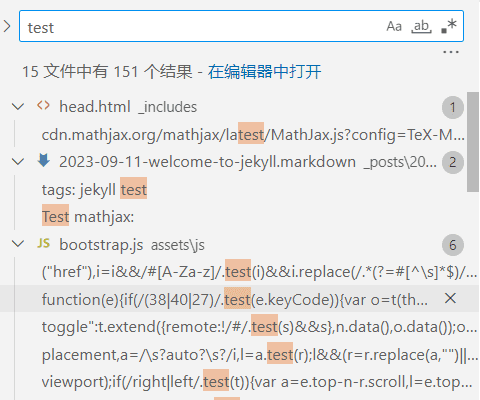Click summary text '15 文件中有 151 个结果'
This screenshot has width=480, height=400.
pos(107,71)
